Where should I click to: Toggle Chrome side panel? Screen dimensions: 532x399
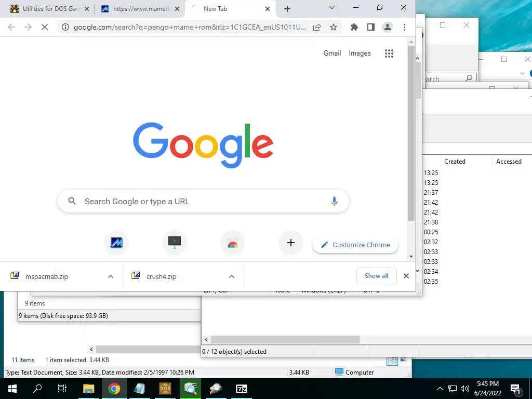click(x=371, y=27)
